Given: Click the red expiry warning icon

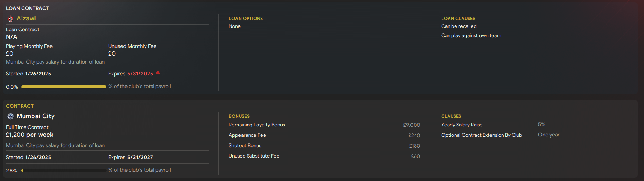Looking at the screenshot, I should point(158,72).
